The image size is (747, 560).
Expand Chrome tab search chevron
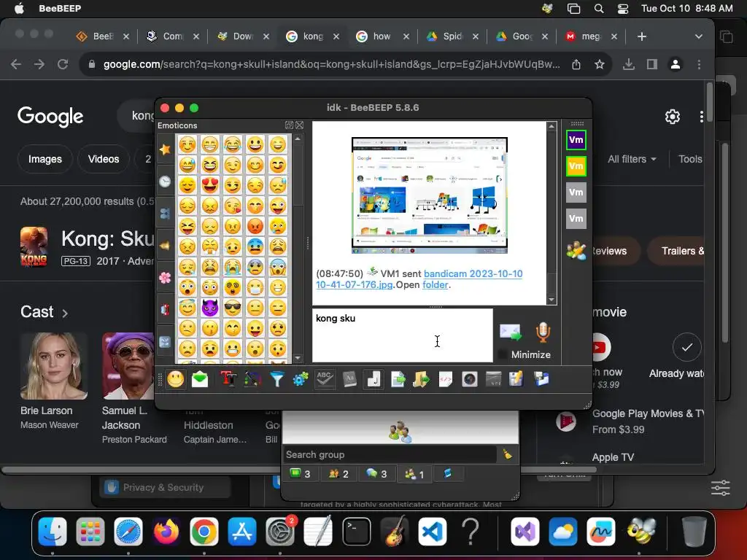698,36
